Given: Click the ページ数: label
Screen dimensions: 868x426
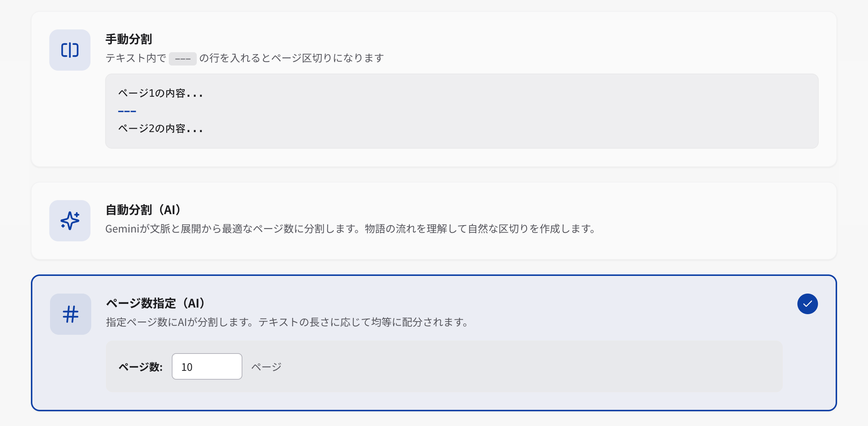Looking at the screenshot, I should point(140,367).
